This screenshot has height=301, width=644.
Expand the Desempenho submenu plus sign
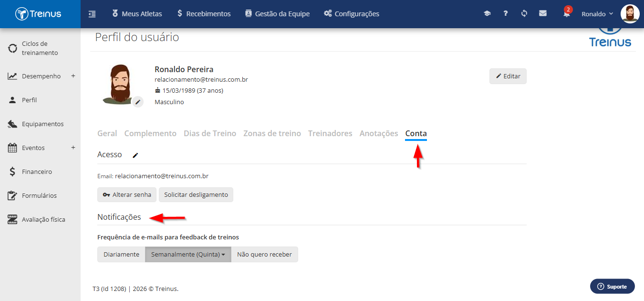pyautogui.click(x=73, y=75)
